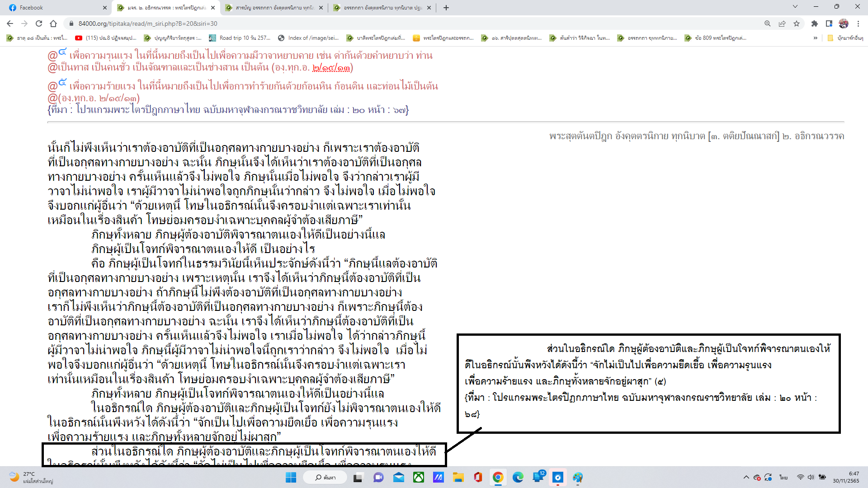Open the ค้นคำว่า วิจิกิจฉา bookmark
The width and height of the screenshot is (868, 488).
(x=580, y=38)
